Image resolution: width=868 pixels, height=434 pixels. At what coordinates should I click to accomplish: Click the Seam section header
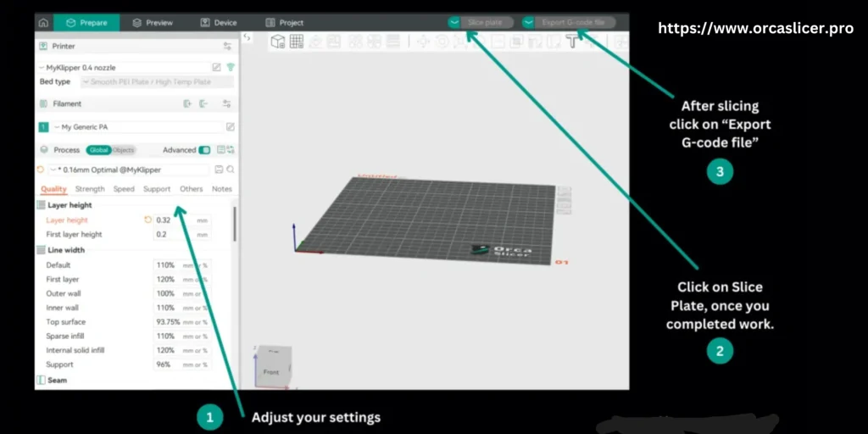pyautogui.click(x=57, y=381)
